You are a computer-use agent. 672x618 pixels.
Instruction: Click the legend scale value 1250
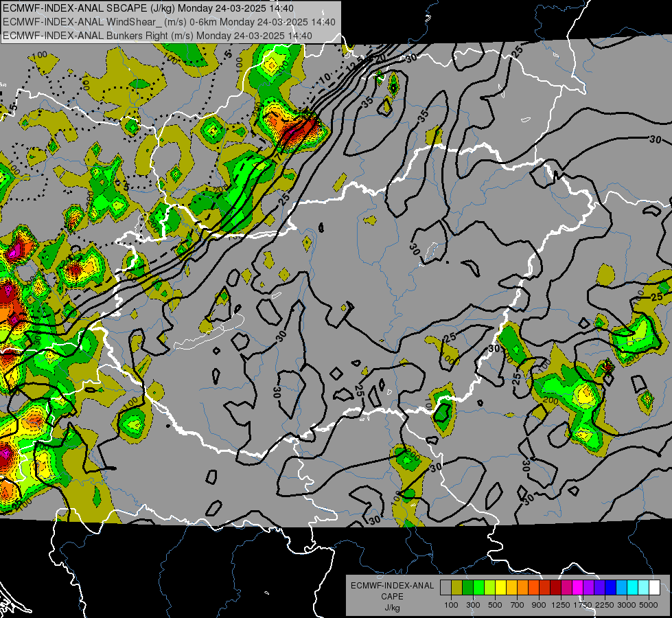coord(561,605)
